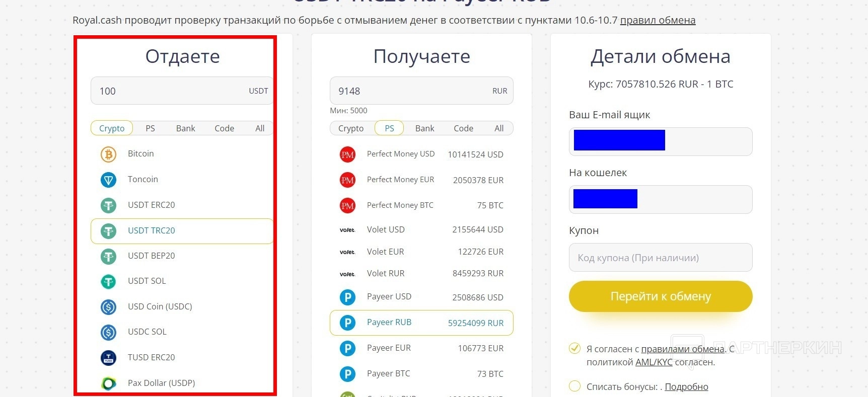The width and height of the screenshot is (868, 397).
Task: Pick 'Perfect Money EUR' as receiving currency
Action: pos(421,180)
